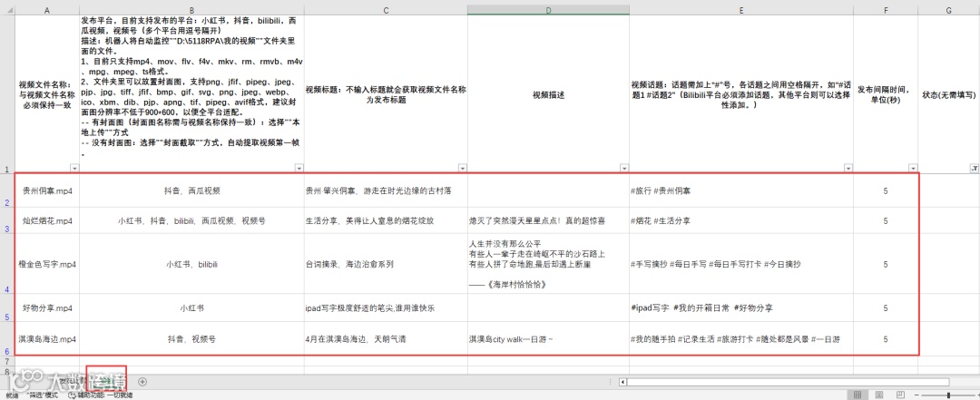Select title cell 台词摘录 海边治愈系列
The width and height of the screenshot is (980, 400).
pos(386,264)
